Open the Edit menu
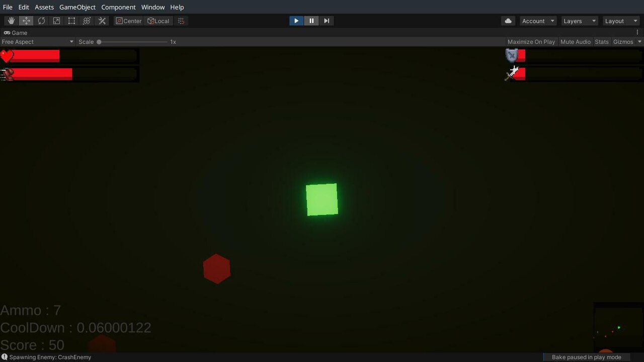Screen dimensions: 644x362 pyautogui.click(x=24, y=7)
